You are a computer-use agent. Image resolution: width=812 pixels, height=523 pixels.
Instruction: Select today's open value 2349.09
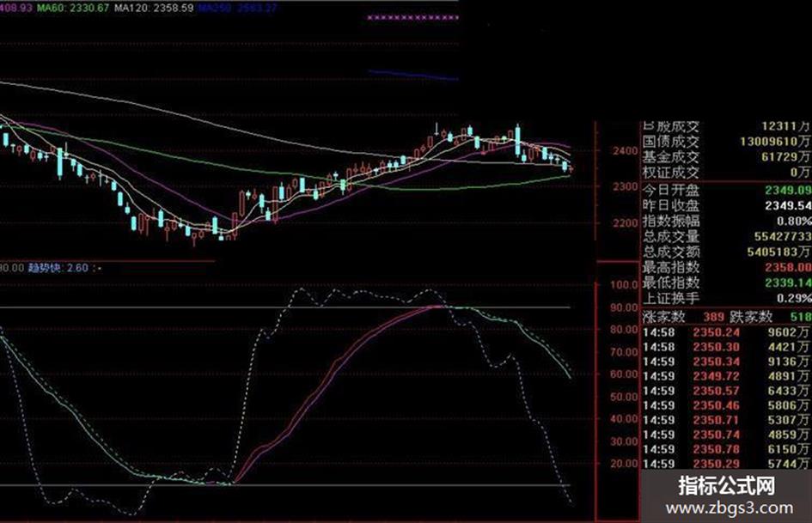pos(788,190)
